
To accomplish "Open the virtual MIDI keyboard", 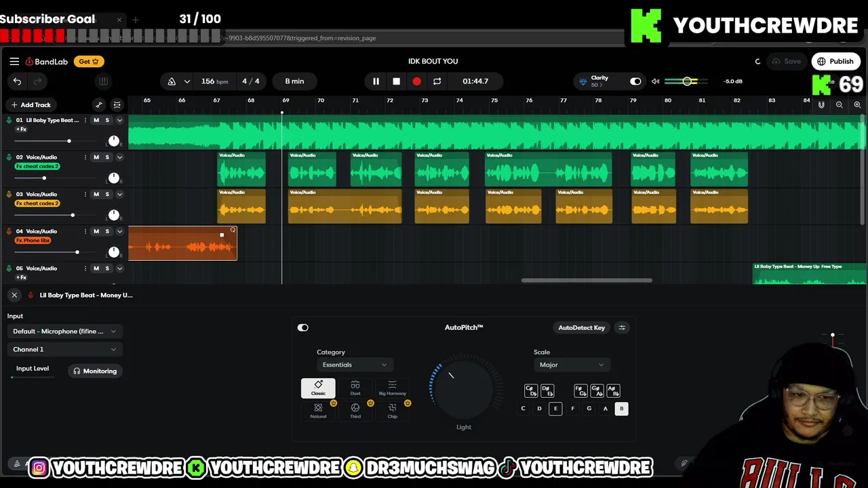I will click(103, 81).
